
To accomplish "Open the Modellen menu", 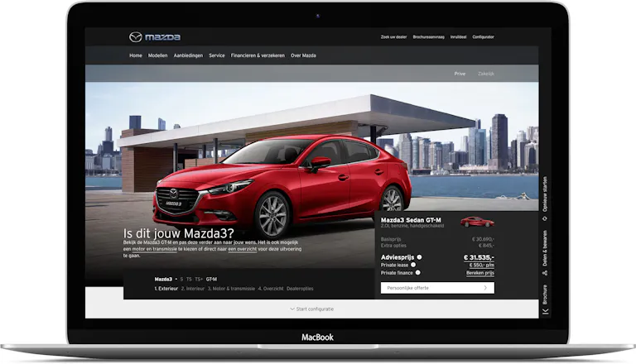I will click(x=158, y=55).
